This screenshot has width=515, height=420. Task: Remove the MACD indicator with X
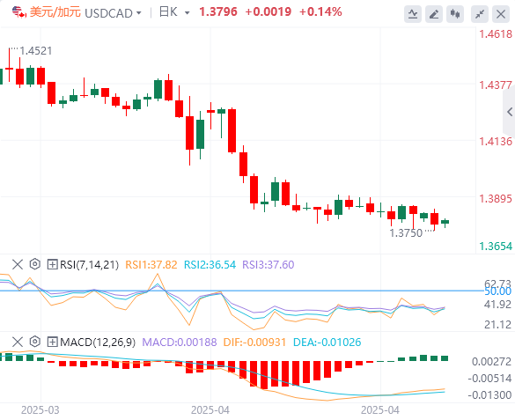click(x=18, y=342)
